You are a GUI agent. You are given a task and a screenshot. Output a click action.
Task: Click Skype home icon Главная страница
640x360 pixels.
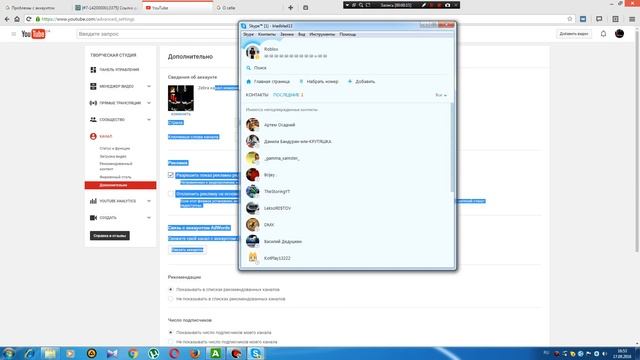click(x=249, y=82)
